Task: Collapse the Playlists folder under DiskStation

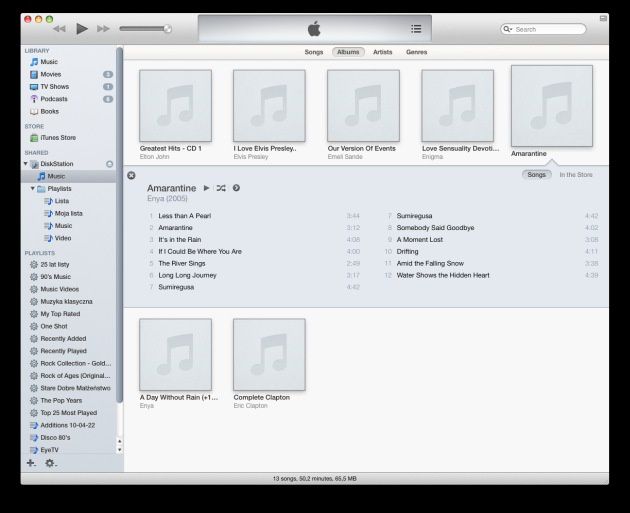Action: pyautogui.click(x=33, y=188)
